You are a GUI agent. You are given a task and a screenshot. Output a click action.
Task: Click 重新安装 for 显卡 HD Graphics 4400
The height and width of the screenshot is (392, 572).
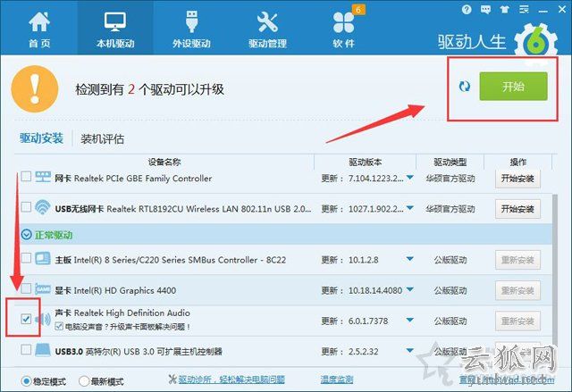pyautogui.click(x=517, y=291)
